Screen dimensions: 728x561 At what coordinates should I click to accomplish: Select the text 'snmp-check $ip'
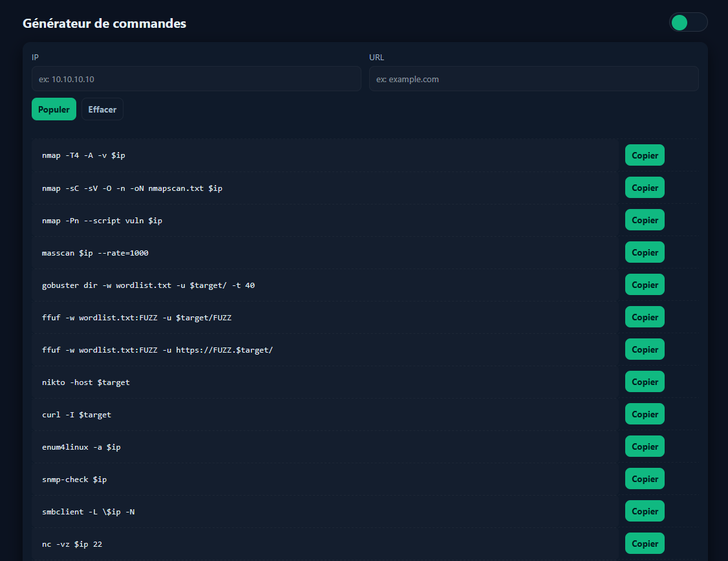(x=74, y=479)
